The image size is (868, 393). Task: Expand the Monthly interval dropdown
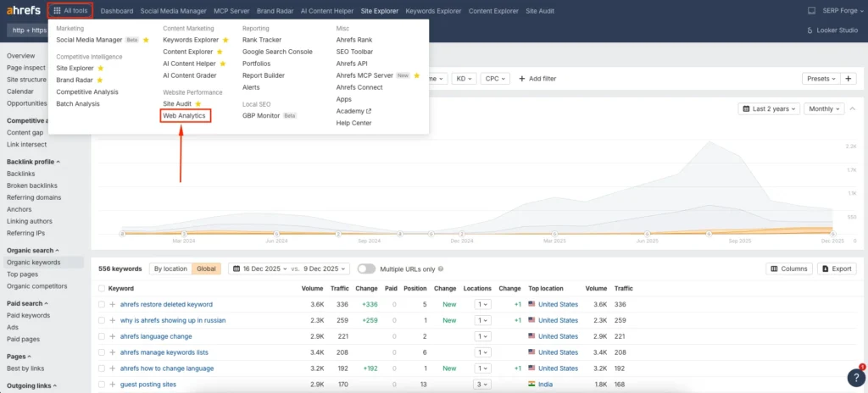point(825,108)
